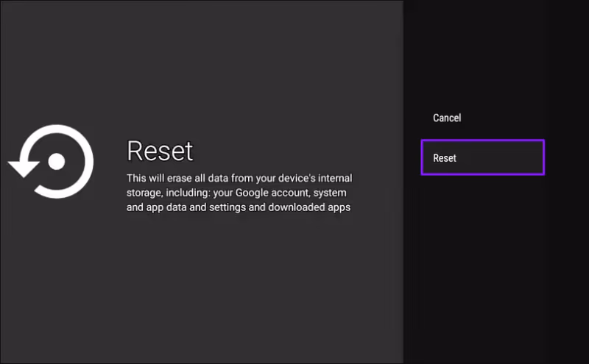Click the erase all data warning text
The height and width of the screenshot is (364, 589).
(239, 193)
